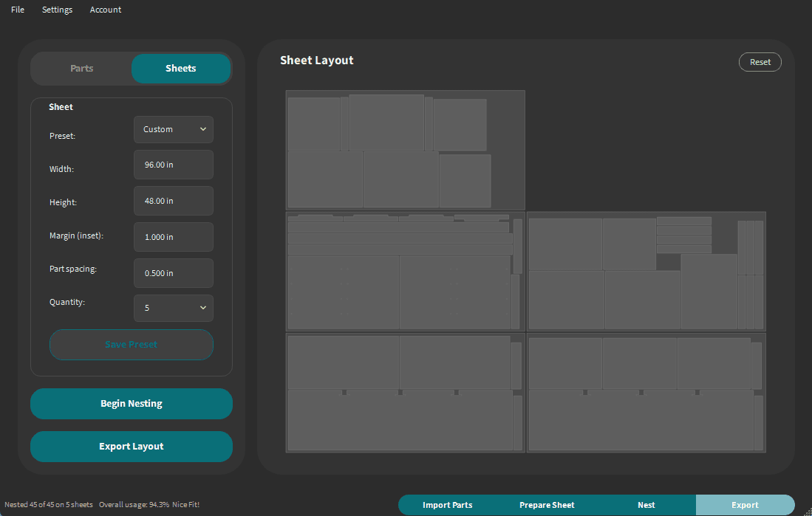Screen dimensions: 812x516
Task: Click 'Nested 45 of 45 on 5 sheets' status
Action: click(49, 505)
